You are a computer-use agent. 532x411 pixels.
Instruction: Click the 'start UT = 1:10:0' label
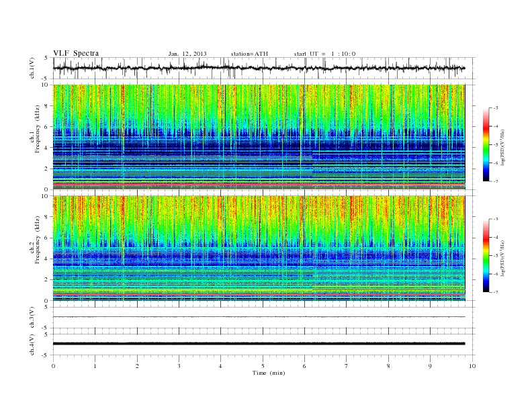point(324,54)
